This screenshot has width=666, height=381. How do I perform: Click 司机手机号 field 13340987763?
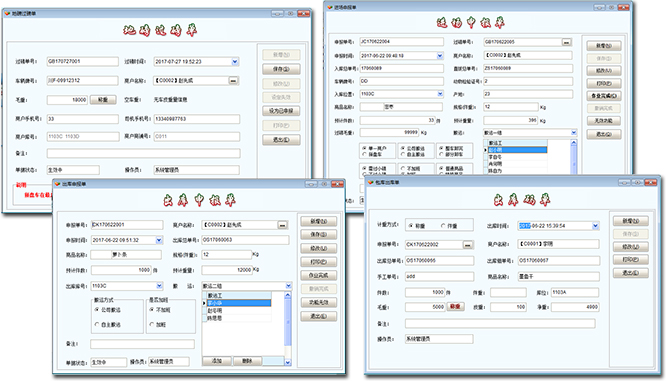(x=197, y=119)
